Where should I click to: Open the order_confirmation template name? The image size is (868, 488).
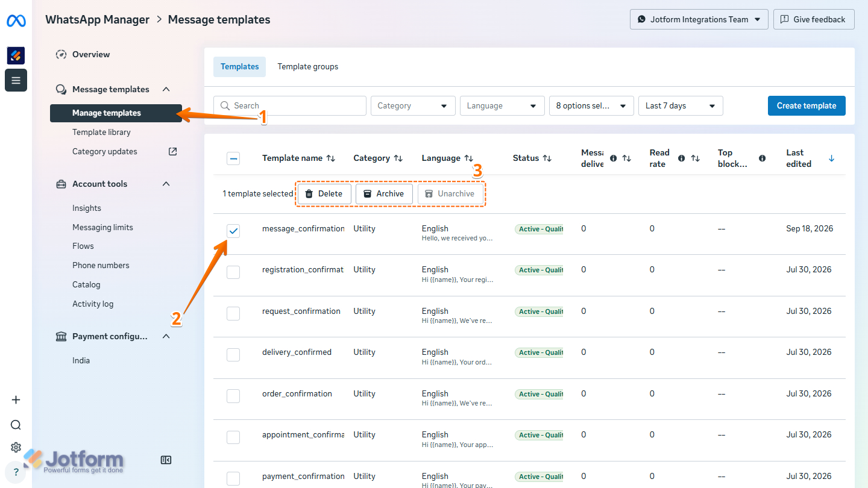tap(297, 393)
